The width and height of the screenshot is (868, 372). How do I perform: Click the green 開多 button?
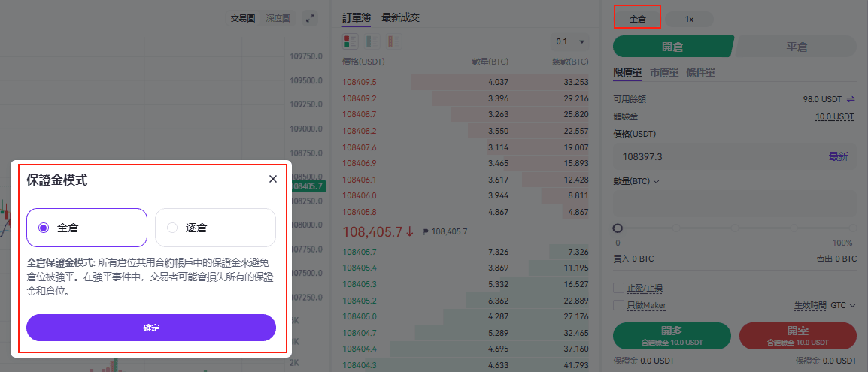(672, 335)
